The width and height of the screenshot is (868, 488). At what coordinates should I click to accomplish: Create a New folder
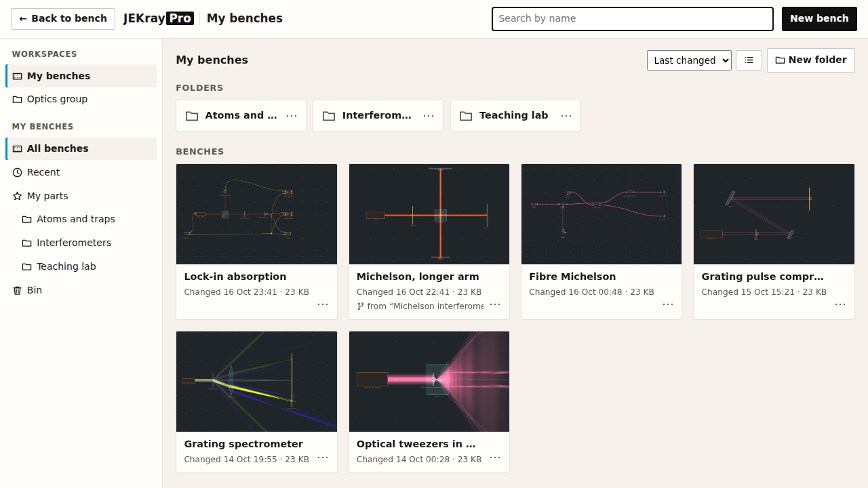810,60
